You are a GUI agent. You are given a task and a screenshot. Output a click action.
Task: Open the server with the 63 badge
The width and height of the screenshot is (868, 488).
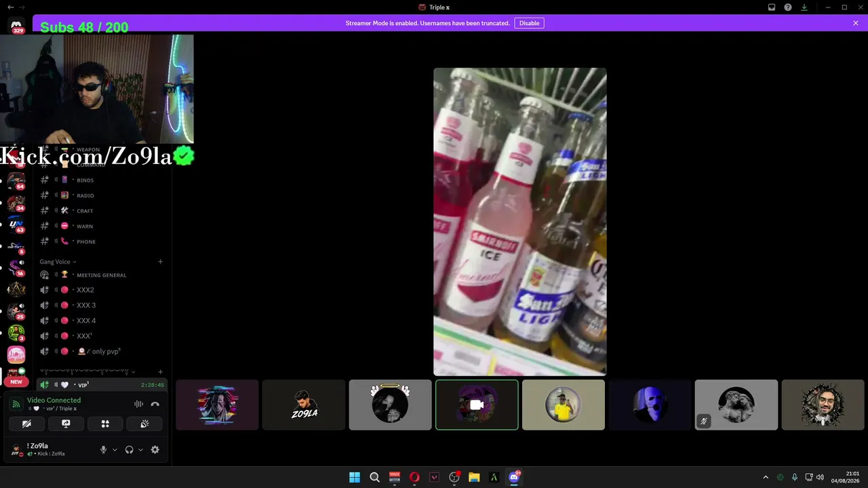(16, 224)
